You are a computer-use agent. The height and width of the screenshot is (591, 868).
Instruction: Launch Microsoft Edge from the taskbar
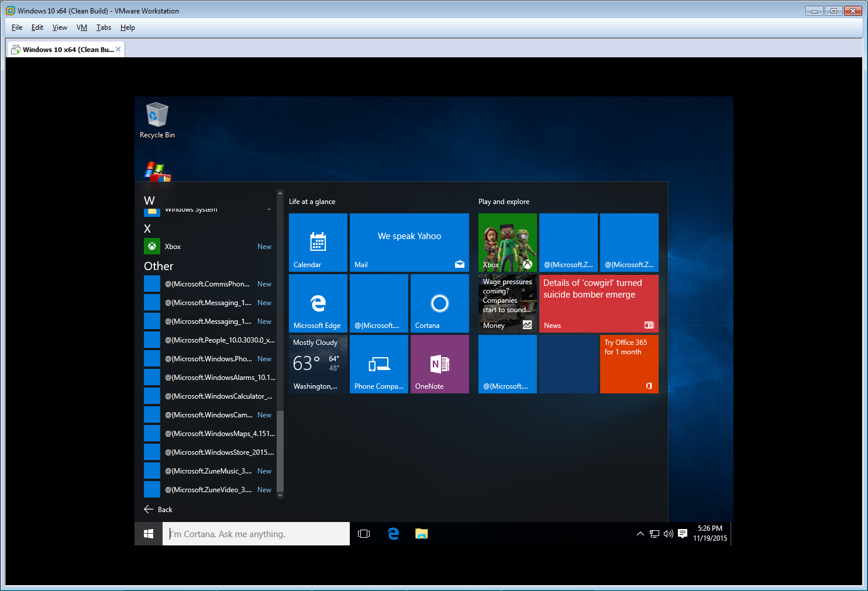393,534
